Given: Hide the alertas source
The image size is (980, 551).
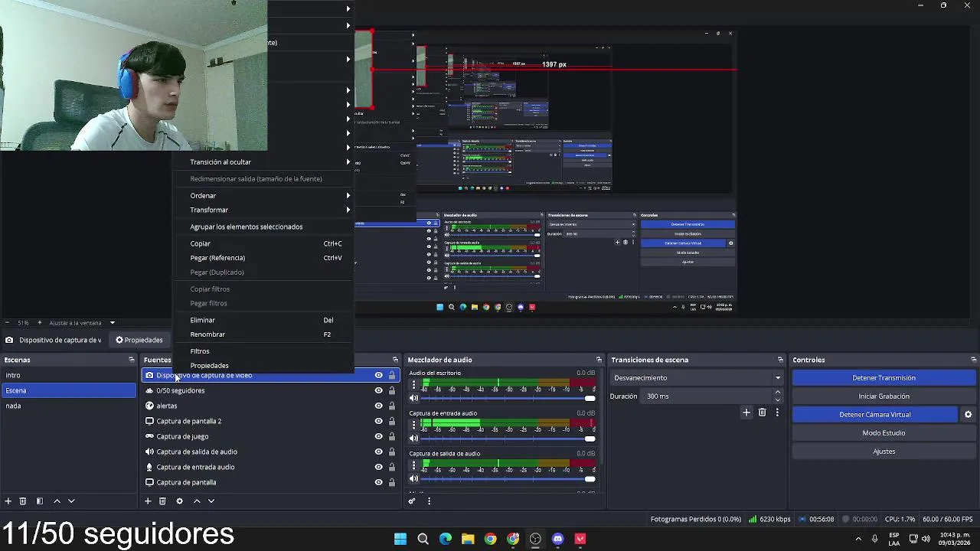Looking at the screenshot, I should 378,406.
